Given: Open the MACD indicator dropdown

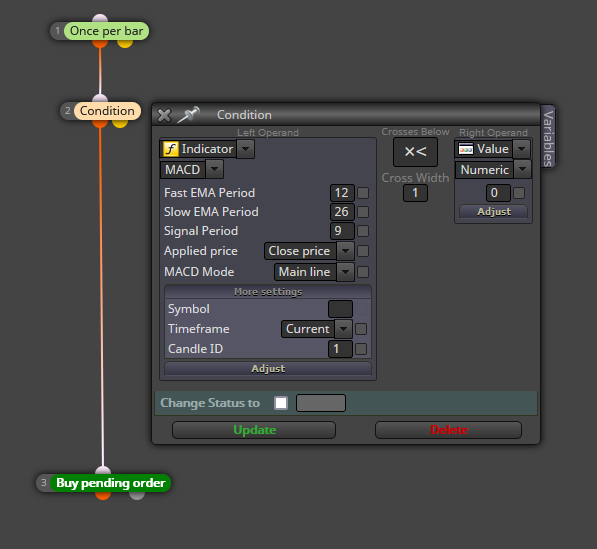Looking at the screenshot, I should [x=215, y=169].
